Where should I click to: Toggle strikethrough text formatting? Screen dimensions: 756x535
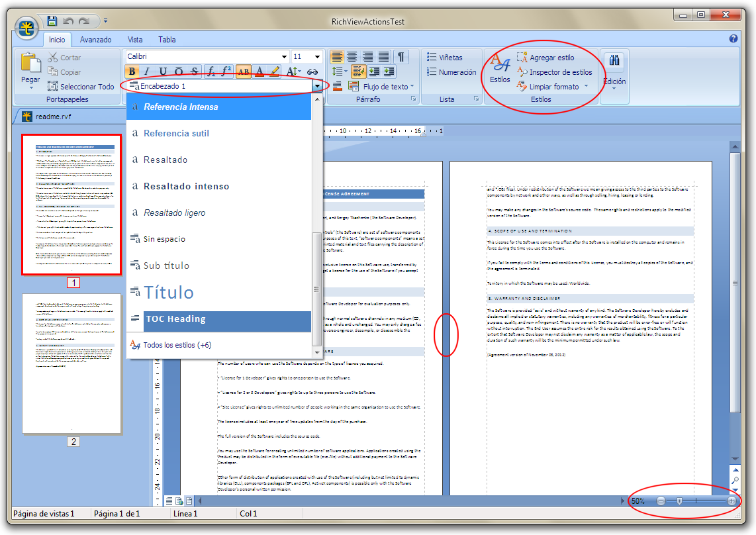pos(194,72)
